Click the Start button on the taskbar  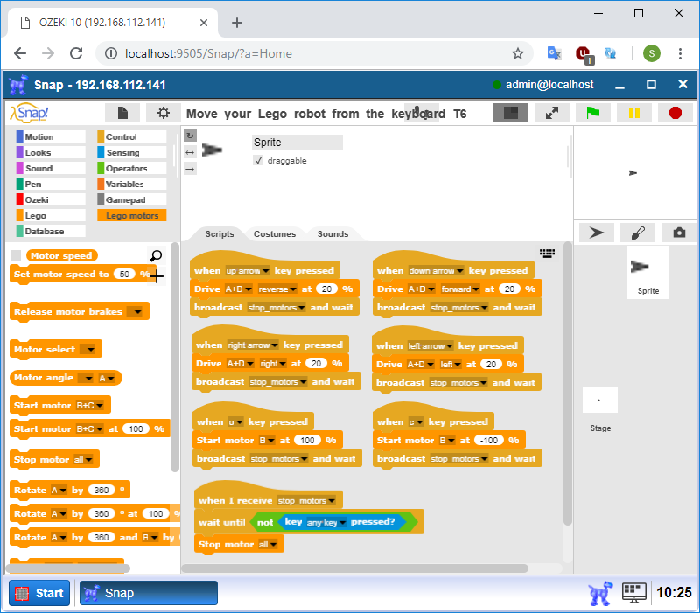point(39,593)
